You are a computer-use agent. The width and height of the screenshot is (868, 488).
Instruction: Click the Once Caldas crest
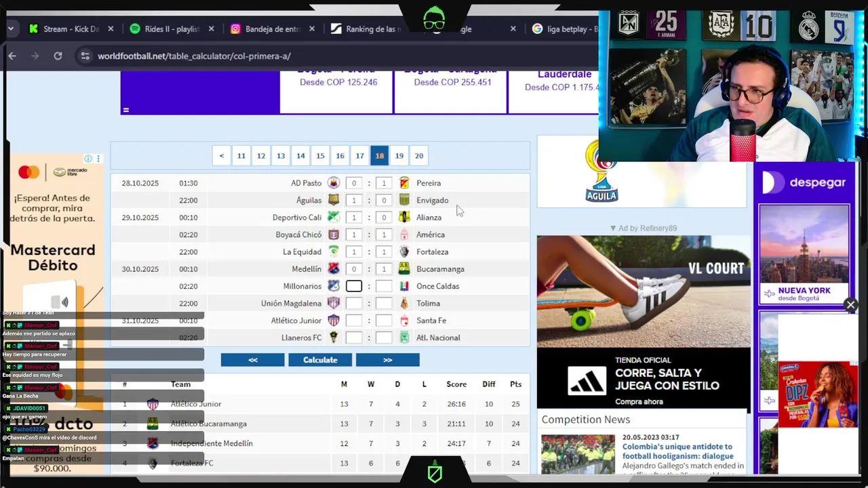click(x=404, y=286)
